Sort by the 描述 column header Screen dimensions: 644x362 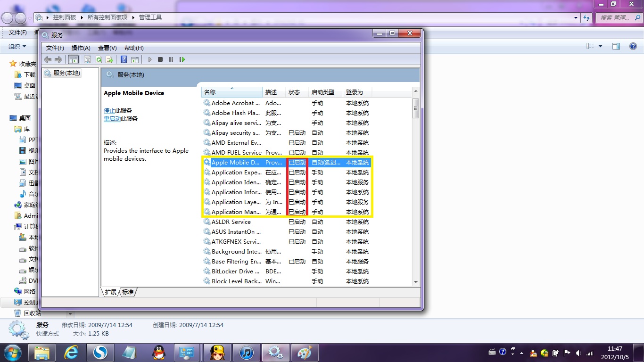274,92
